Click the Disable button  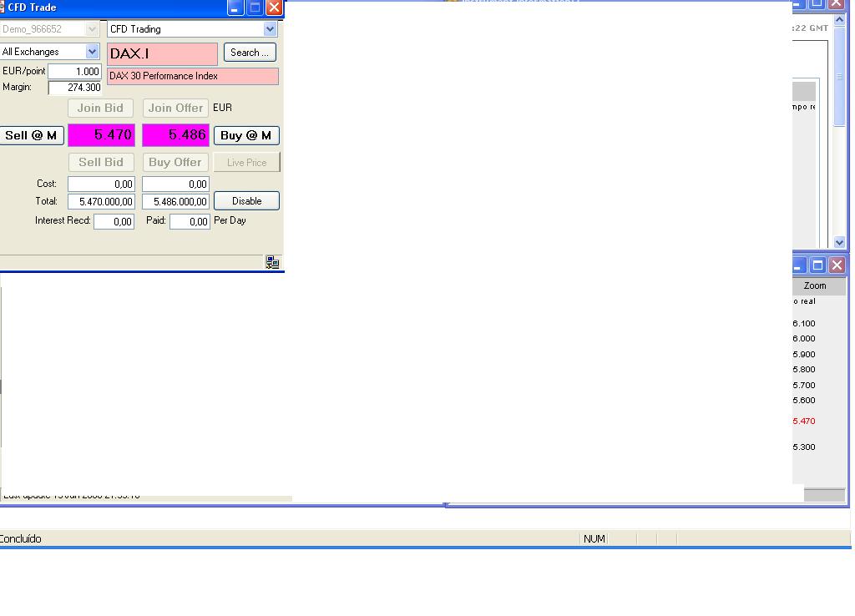[246, 201]
